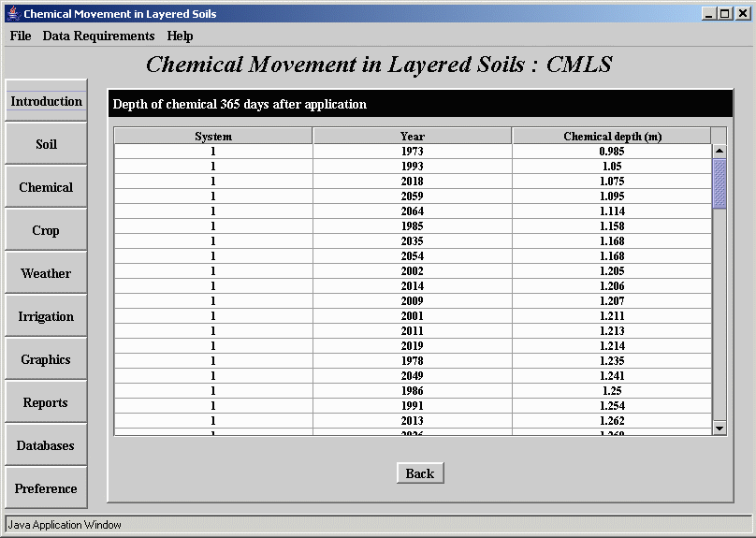Click the 1.235 chemical depth value
756x538 pixels.
[x=612, y=360]
